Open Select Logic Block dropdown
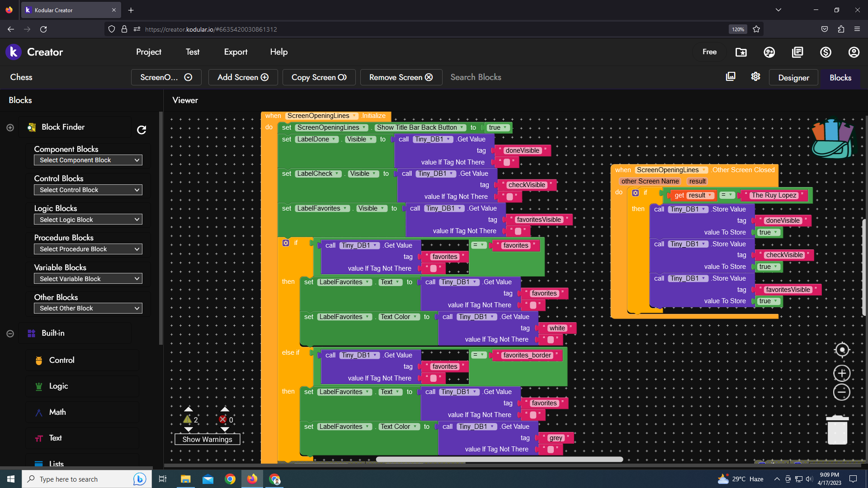Image resolution: width=868 pixels, height=488 pixels. 88,220
